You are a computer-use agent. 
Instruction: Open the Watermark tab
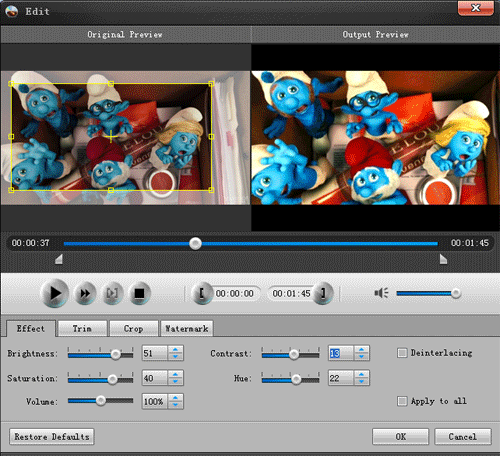187,329
